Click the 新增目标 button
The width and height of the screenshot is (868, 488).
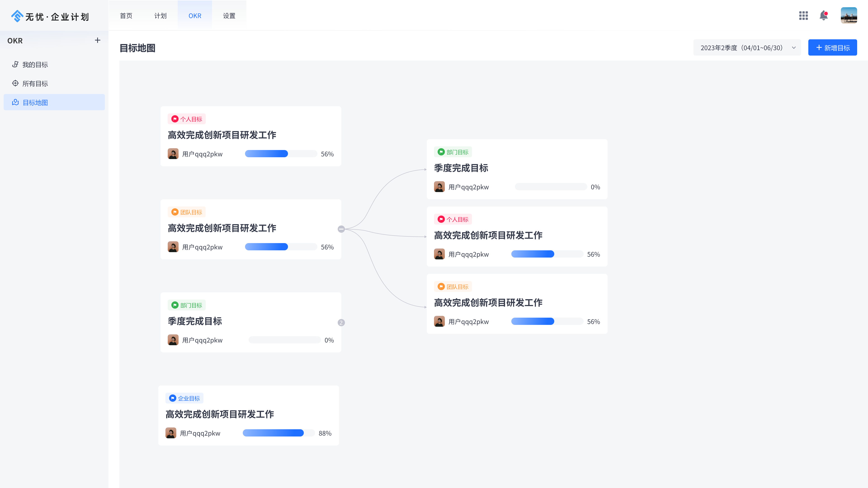click(x=832, y=48)
